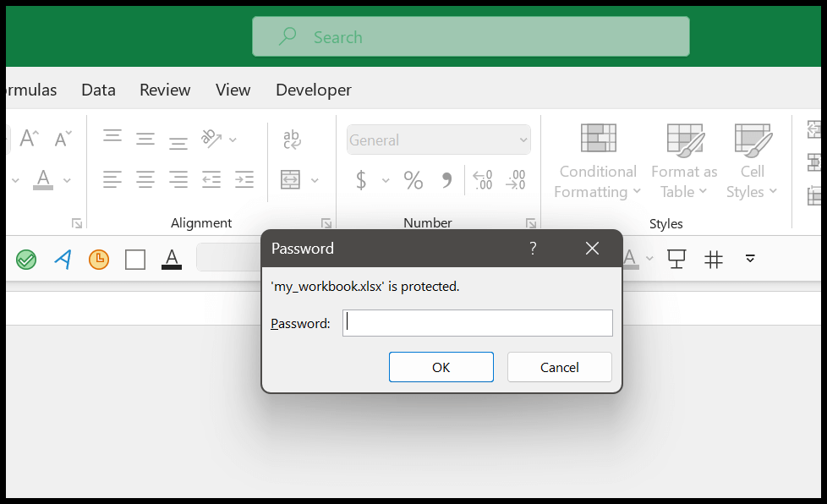The width and height of the screenshot is (827, 504).
Task: Apply Accounting Number Format dollar icon
Action: click(x=361, y=180)
